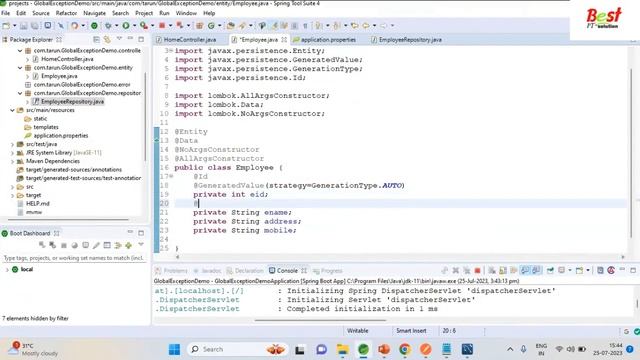
Task: Click start/restart icon in Boot Dashboard toolbar
Action: pos(42,245)
